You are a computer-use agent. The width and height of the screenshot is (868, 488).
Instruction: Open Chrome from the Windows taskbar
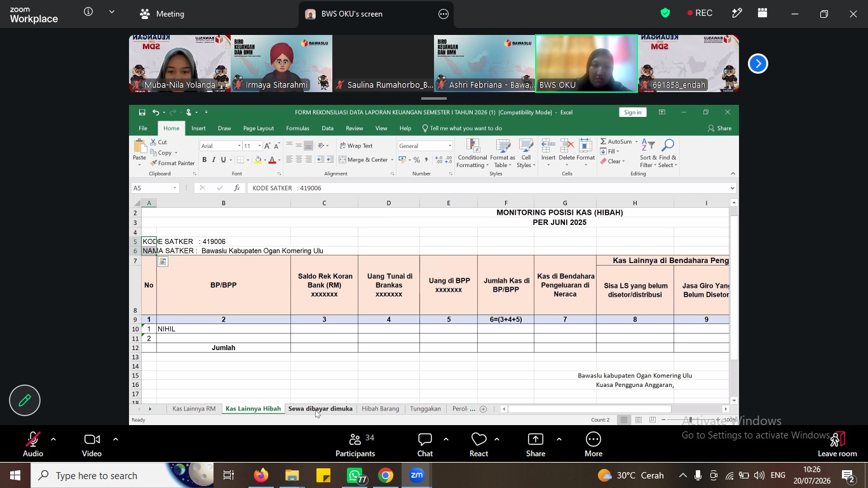click(x=386, y=475)
